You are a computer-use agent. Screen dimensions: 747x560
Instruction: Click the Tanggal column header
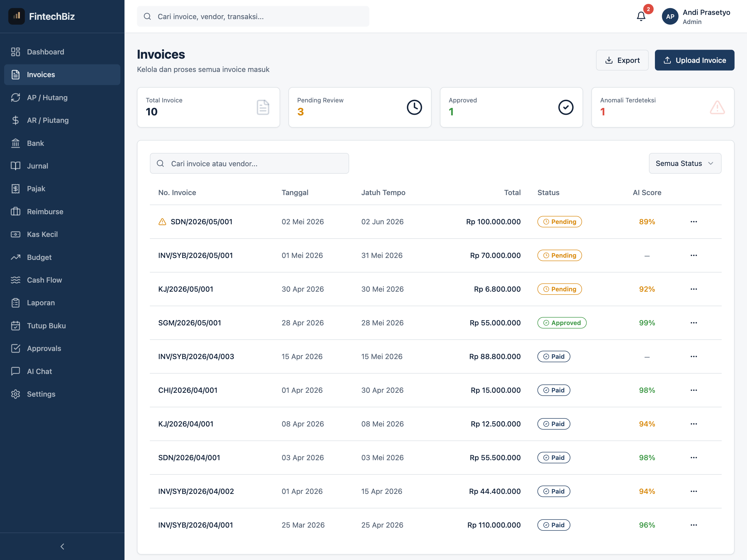(295, 192)
